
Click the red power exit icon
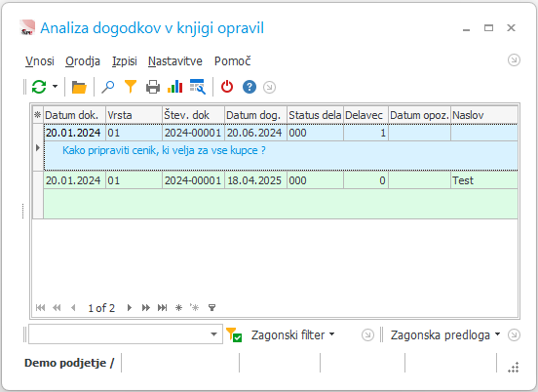pos(227,87)
